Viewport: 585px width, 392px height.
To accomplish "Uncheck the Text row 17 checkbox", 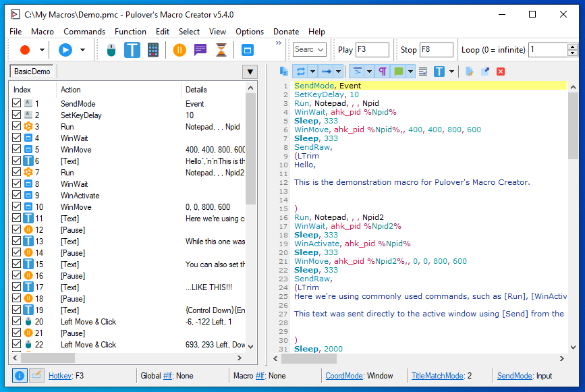I will (x=16, y=287).
